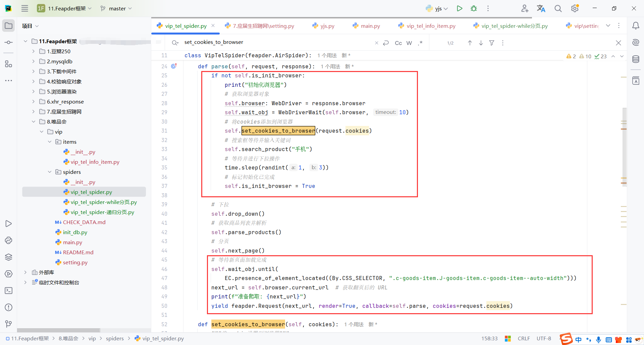Open the hamburger main menu
This screenshot has height=345, width=644.
24,8
